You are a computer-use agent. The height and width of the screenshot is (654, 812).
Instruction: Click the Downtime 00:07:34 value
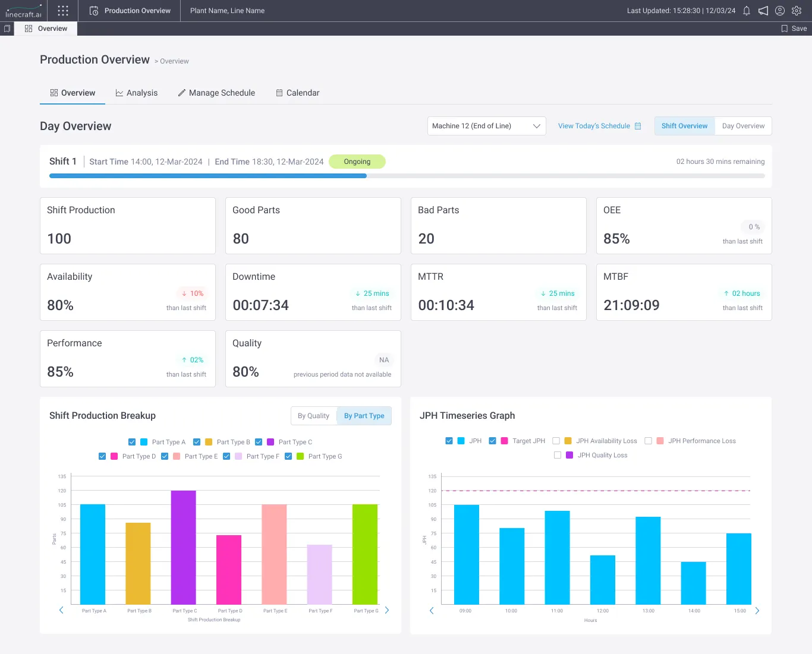261,305
